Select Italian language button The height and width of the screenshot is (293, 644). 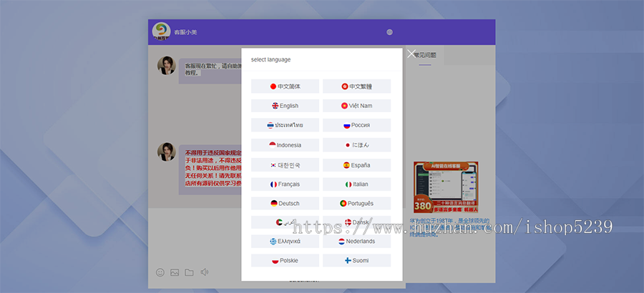pos(356,184)
